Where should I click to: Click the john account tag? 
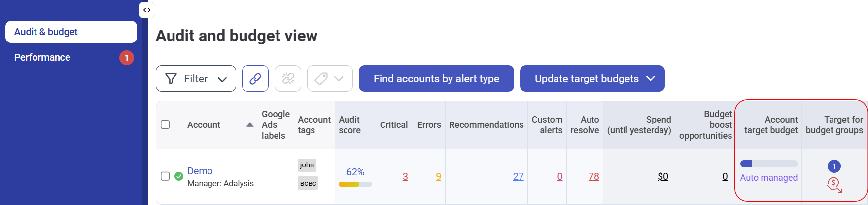point(307,165)
